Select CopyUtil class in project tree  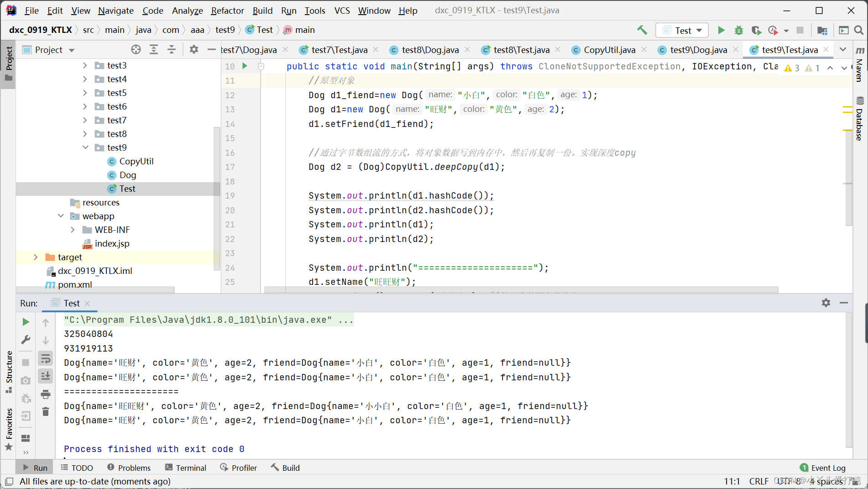(136, 161)
